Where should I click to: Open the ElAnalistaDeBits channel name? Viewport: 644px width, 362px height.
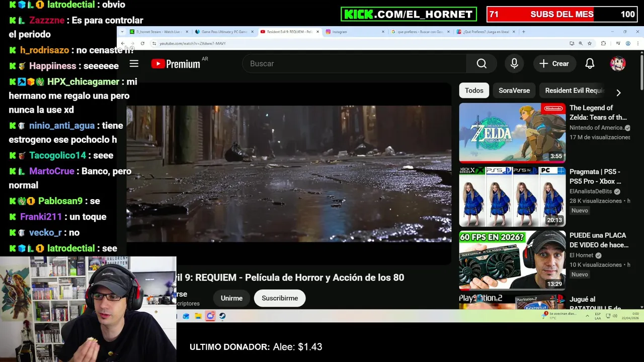[591, 192]
